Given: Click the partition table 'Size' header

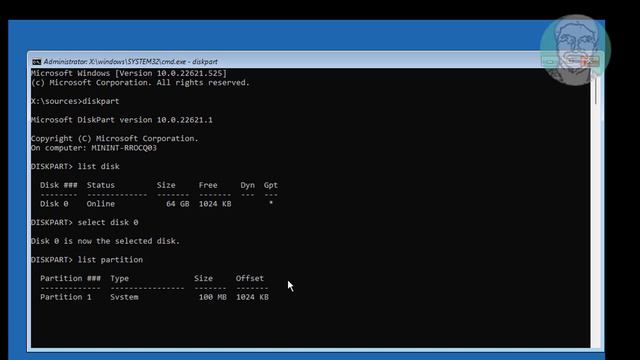Looking at the screenshot, I should pyautogui.click(x=203, y=278).
